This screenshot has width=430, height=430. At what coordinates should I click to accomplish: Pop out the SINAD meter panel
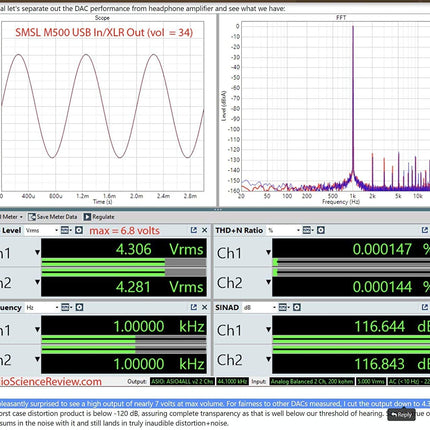point(425,307)
